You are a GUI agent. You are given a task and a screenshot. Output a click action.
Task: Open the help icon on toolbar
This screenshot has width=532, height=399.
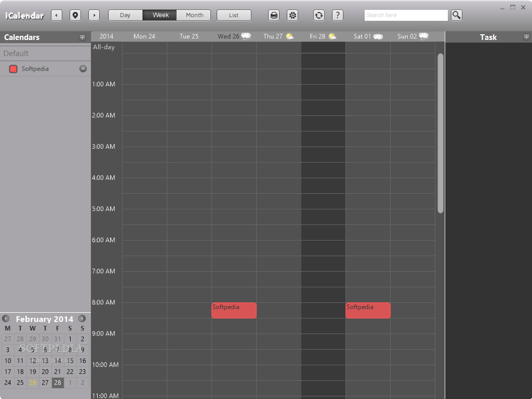click(338, 15)
